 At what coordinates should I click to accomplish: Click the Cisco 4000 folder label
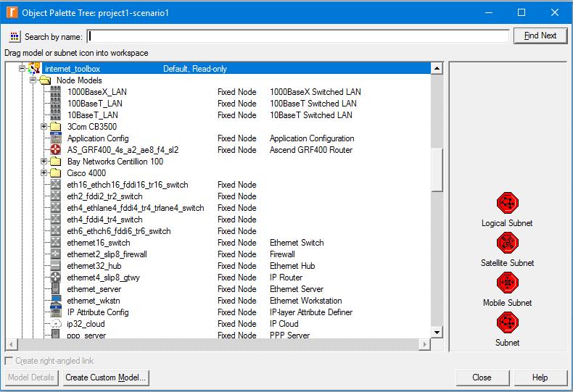tap(86, 173)
